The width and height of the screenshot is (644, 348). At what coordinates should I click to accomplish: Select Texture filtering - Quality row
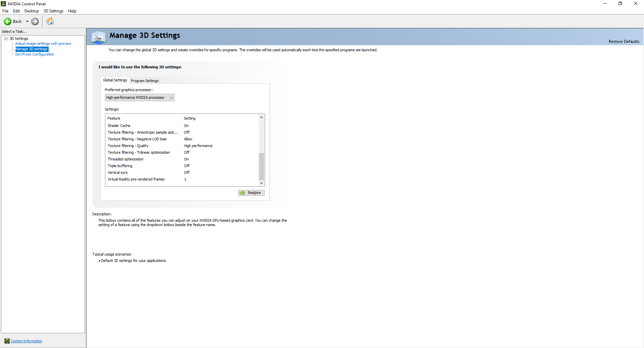click(182, 146)
